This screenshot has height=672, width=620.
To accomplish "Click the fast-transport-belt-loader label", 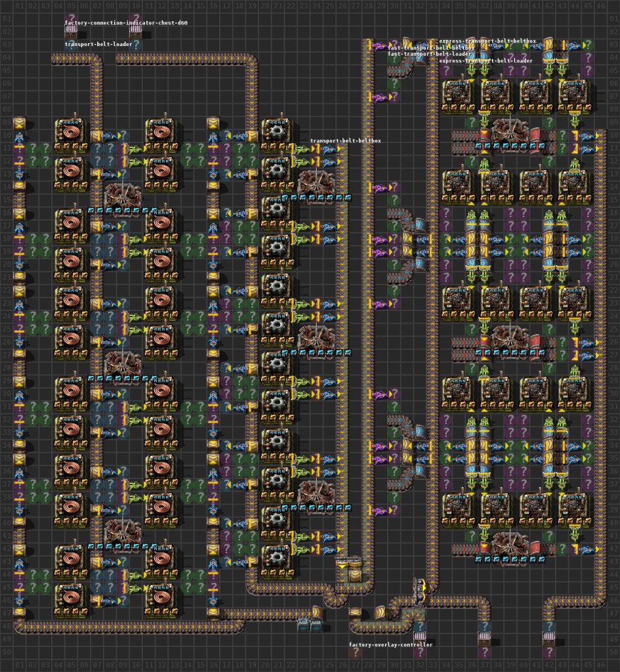I will pyautogui.click(x=429, y=54).
